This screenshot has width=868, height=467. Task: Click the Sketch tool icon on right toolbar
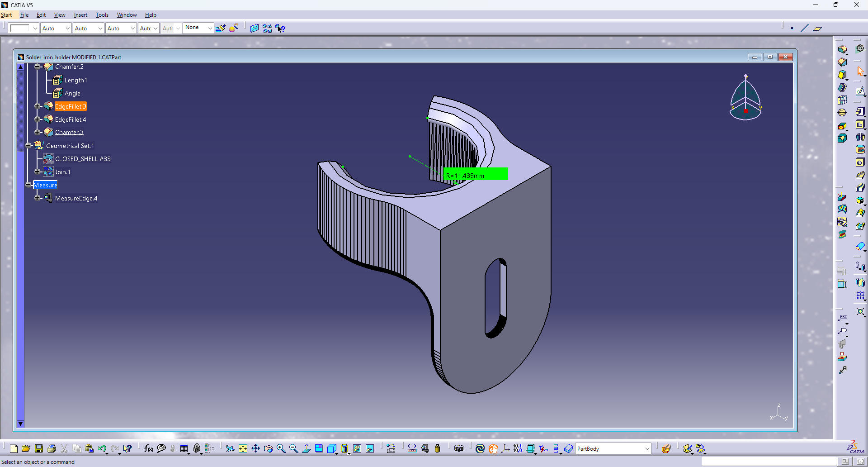(x=860, y=91)
